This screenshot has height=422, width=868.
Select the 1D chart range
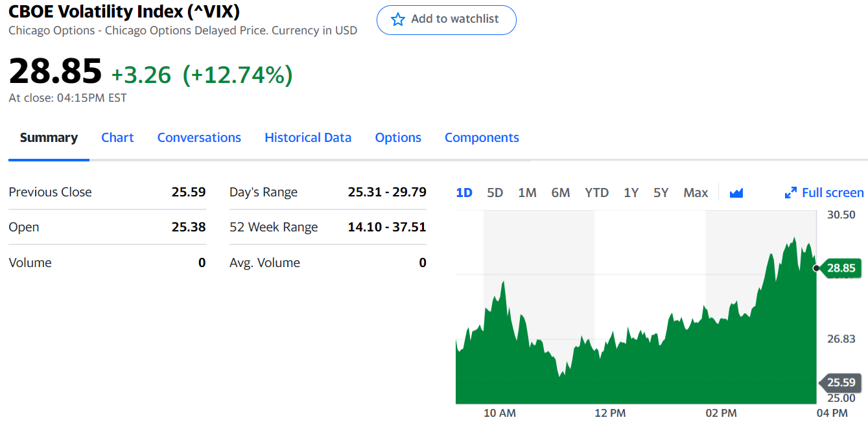(x=464, y=193)
